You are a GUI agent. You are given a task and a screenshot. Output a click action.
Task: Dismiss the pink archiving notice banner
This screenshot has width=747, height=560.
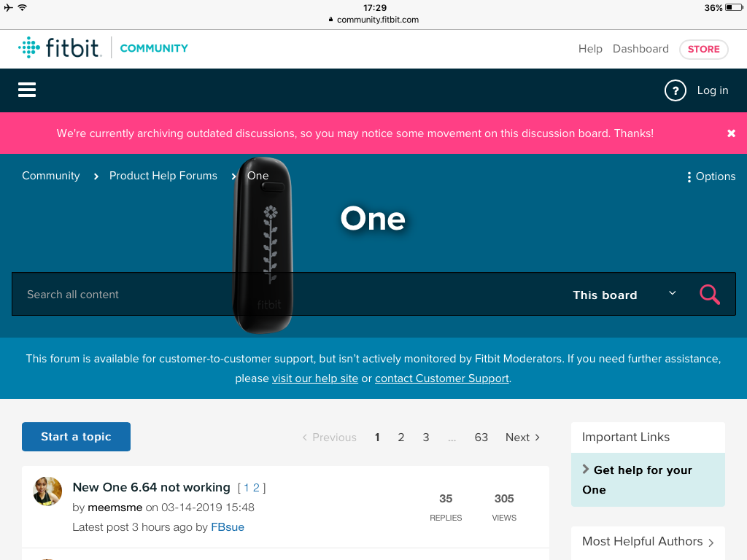point(731,133)
